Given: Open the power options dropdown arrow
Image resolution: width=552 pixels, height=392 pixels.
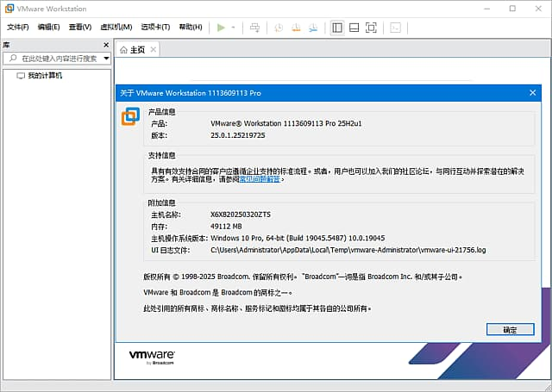Looking at the screenshot, I should tap(233, 28).
